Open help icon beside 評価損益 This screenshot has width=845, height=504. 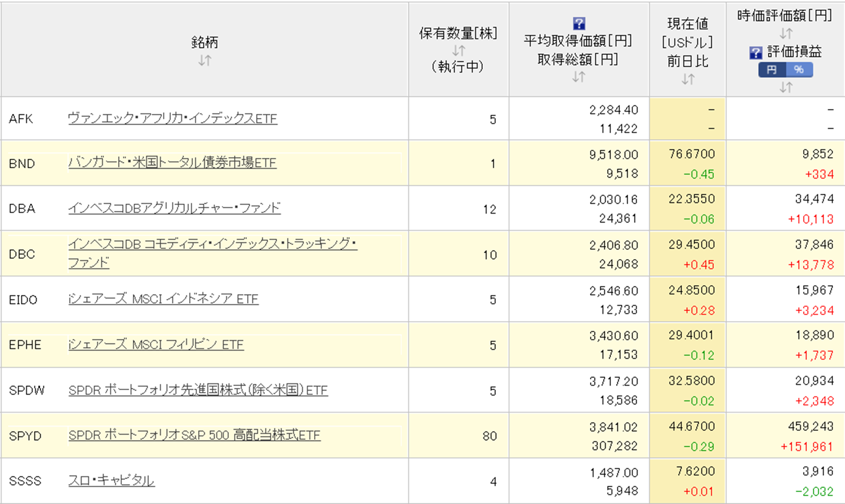(x=755, y=52)
